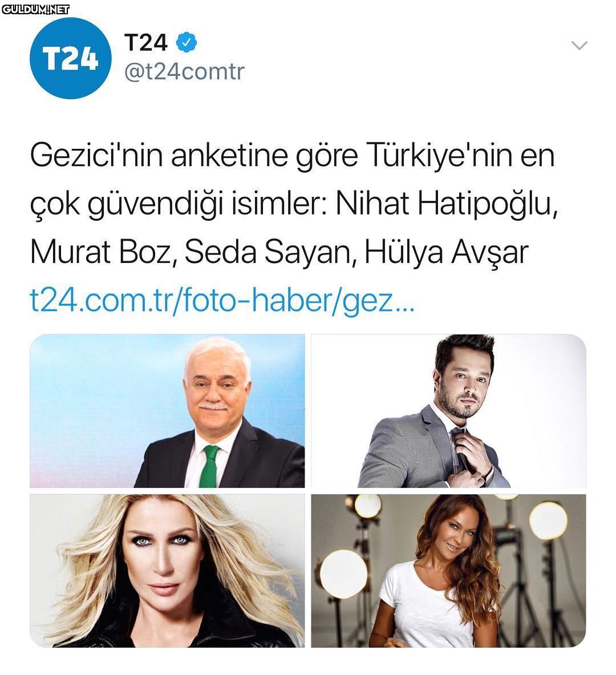
Task: Click the word anketine in the tweet text
Action: 229,155
